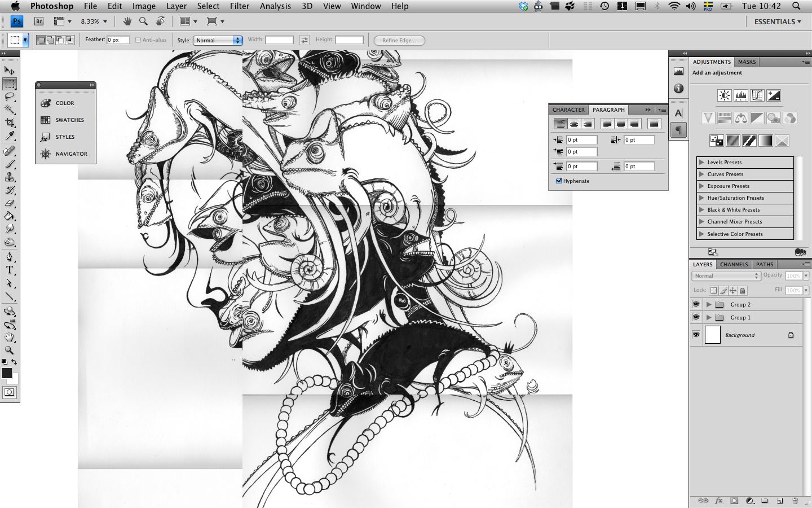The height and width of the screenshot is (508, 812).
Task: Select the Clone Stamp tool
Action: tap(10, 177)
